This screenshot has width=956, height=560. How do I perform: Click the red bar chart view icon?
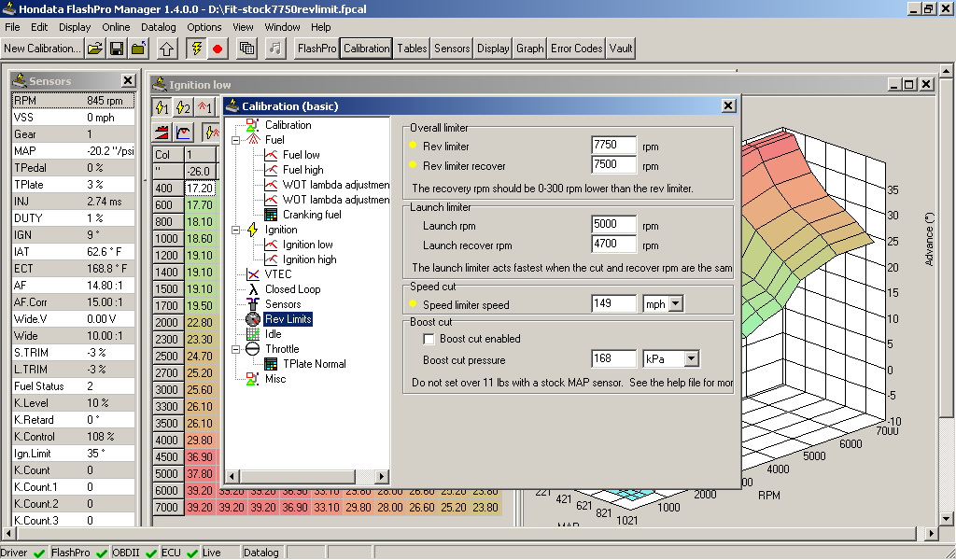[162, 132]
